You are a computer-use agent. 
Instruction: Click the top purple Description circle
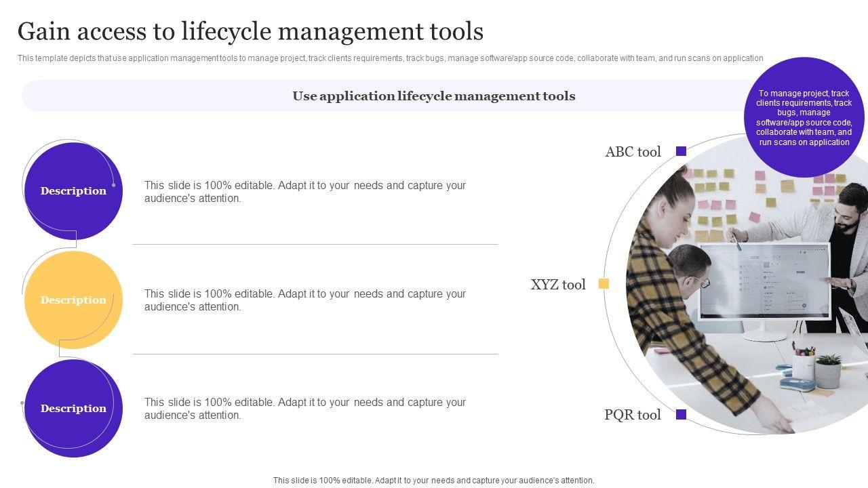(x=73, y=191)
